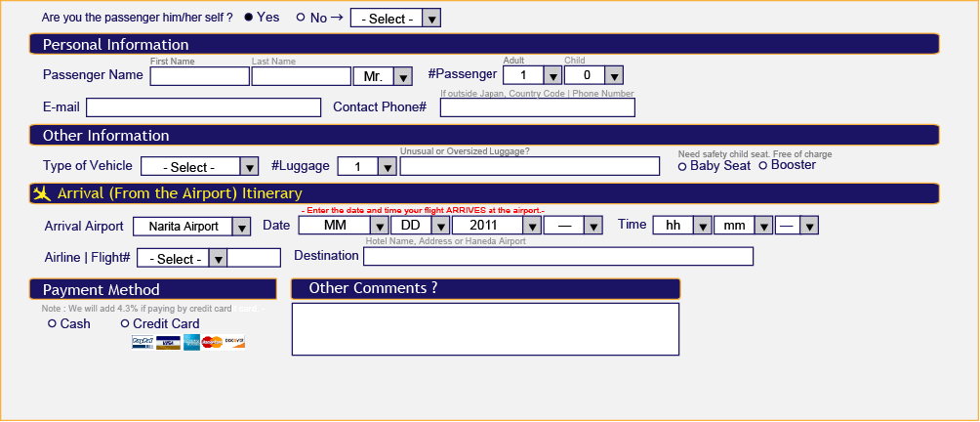
Task: Click the MasterCard logo
Action: click(213, 342)
